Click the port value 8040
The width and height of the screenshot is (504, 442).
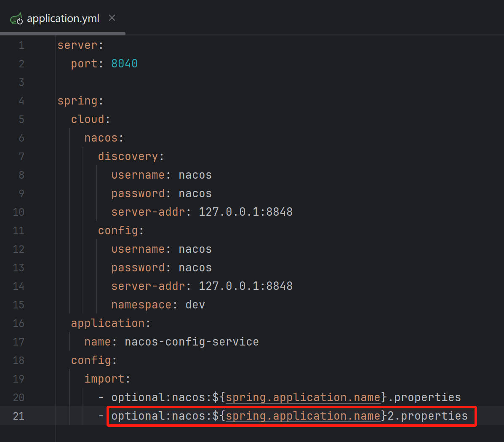124,64
